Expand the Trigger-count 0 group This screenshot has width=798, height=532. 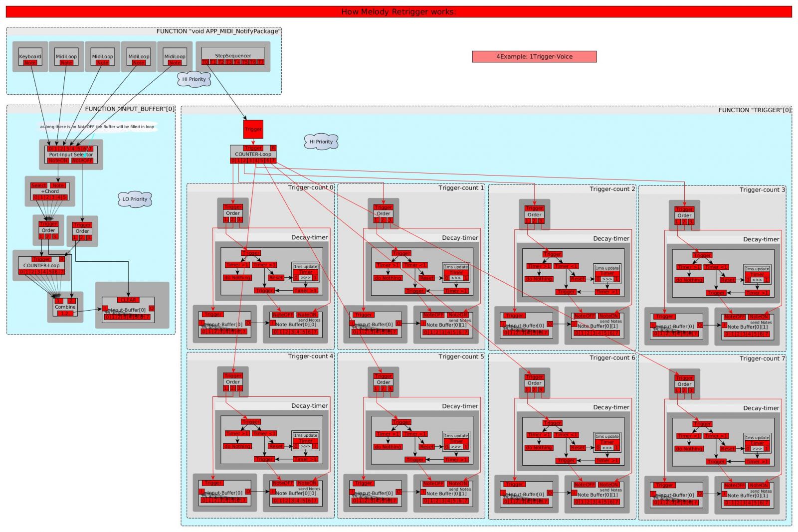coord(310,187)
